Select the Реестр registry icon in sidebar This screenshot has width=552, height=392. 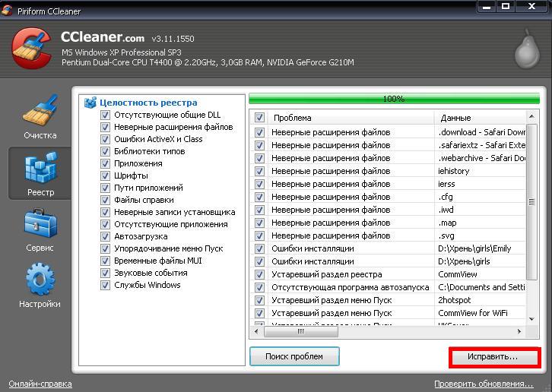[40, 169]
